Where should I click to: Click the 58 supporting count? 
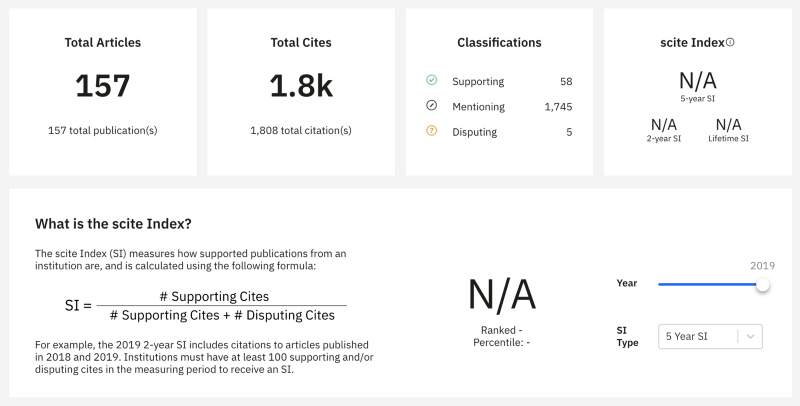click(566, 81)
